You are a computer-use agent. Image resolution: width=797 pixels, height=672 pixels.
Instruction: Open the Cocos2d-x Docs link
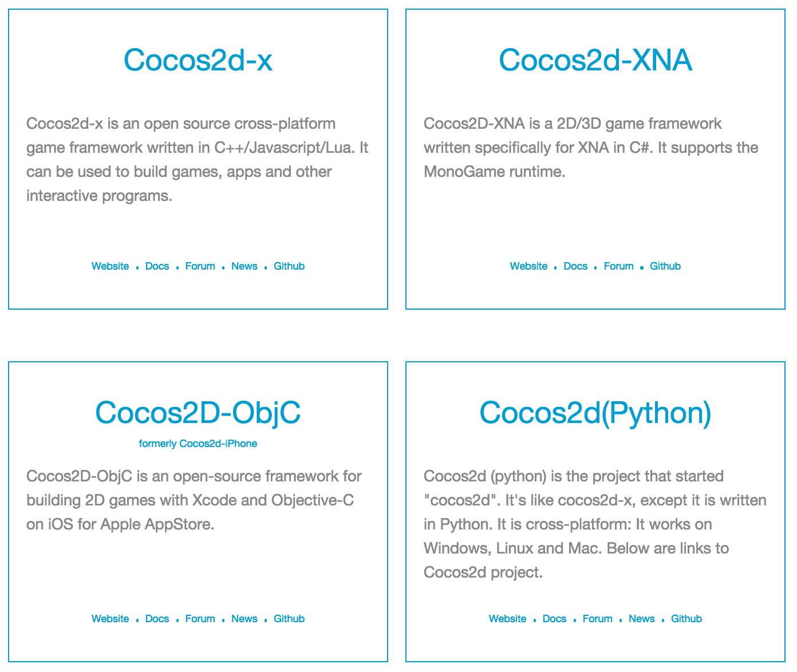click(x=157, y=266)
